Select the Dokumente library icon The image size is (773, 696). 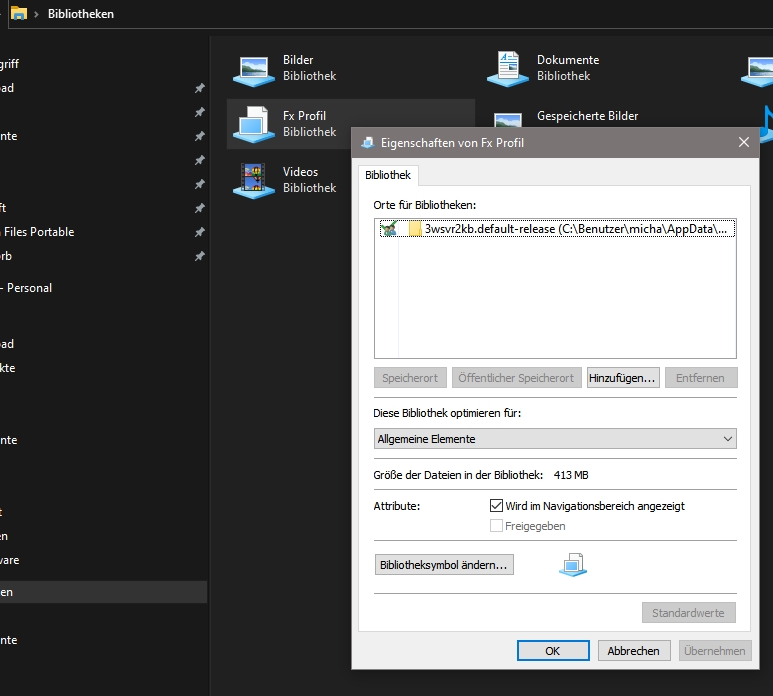coord(508,68)
